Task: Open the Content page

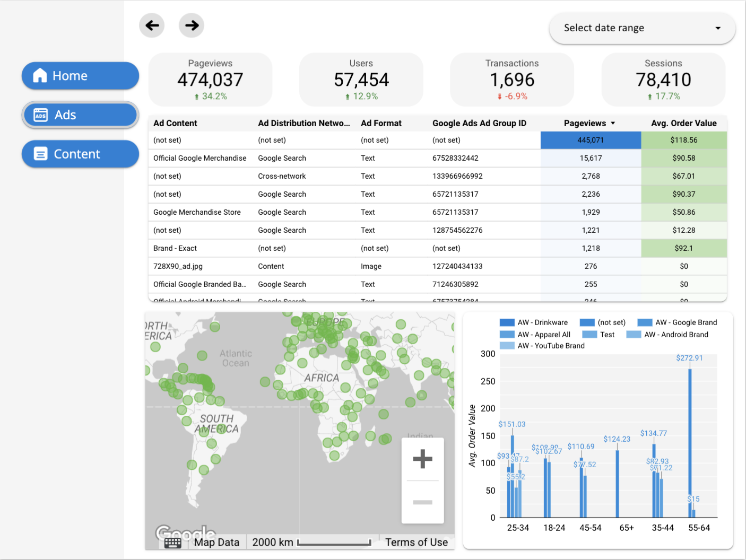Action: (x=80, y=154)
